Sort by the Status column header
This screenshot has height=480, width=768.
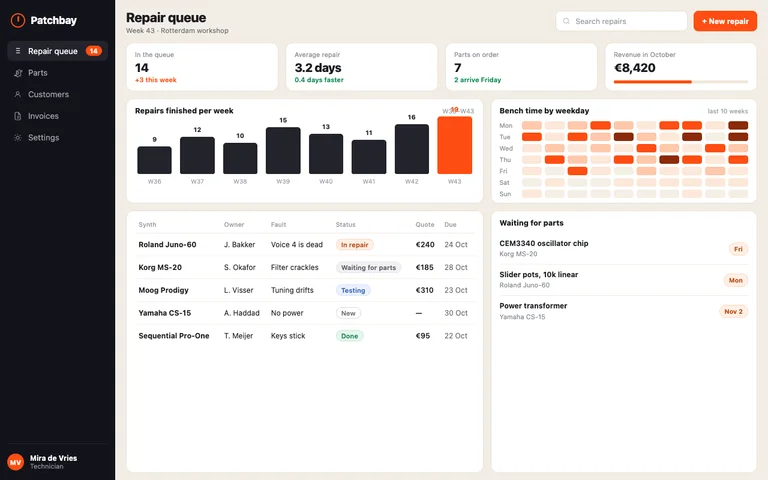[x=346, y=224]
